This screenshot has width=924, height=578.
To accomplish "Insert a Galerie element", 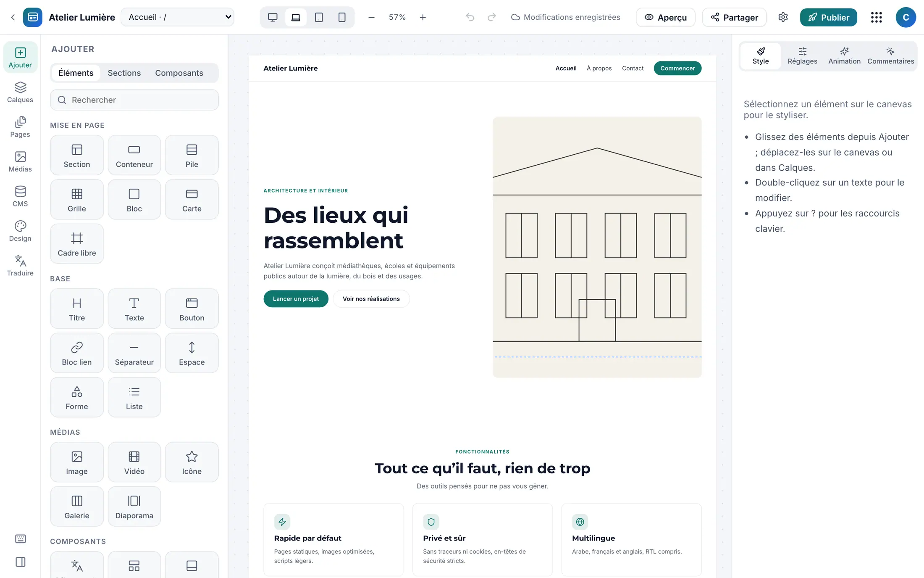I will [77, 507].
